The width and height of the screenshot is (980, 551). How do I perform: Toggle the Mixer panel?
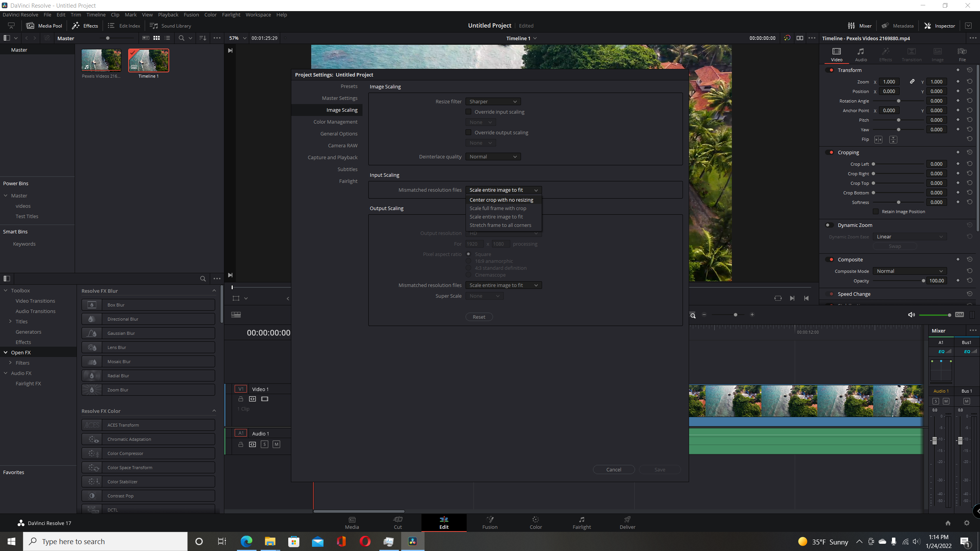860,26
